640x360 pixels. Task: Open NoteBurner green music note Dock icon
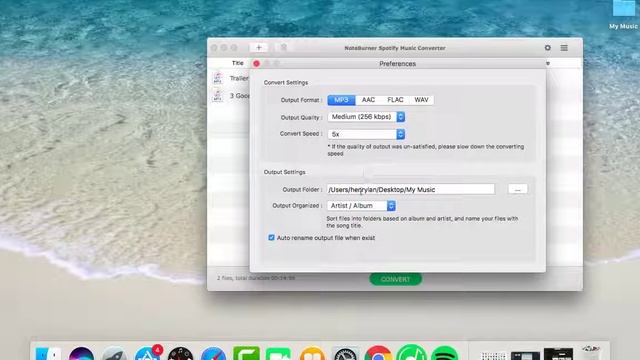(411, 353)
